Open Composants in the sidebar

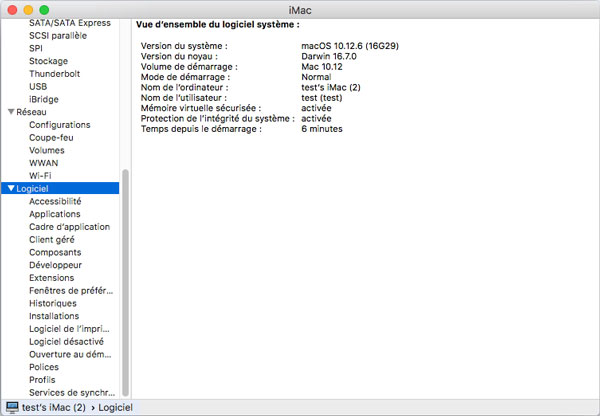coord(55,252)
